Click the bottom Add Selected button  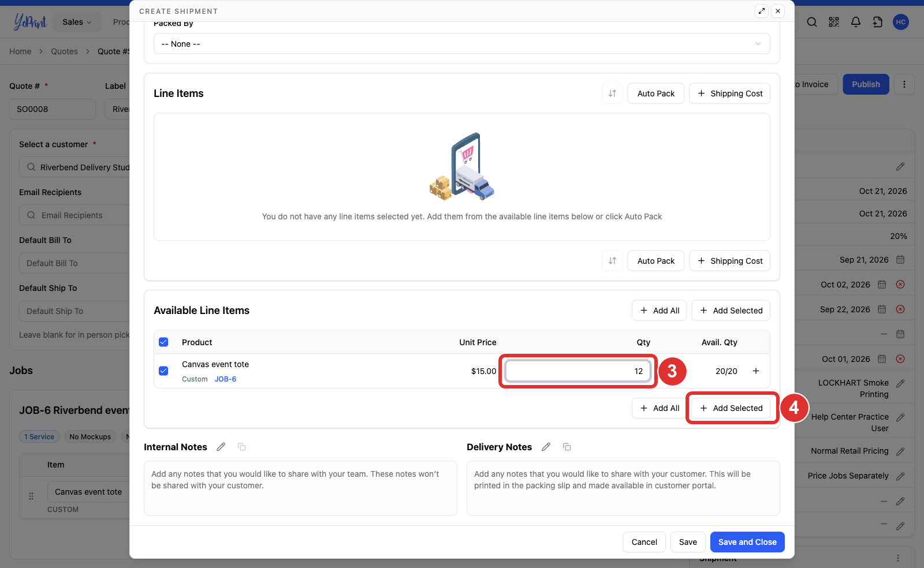(x=731, y=408)
